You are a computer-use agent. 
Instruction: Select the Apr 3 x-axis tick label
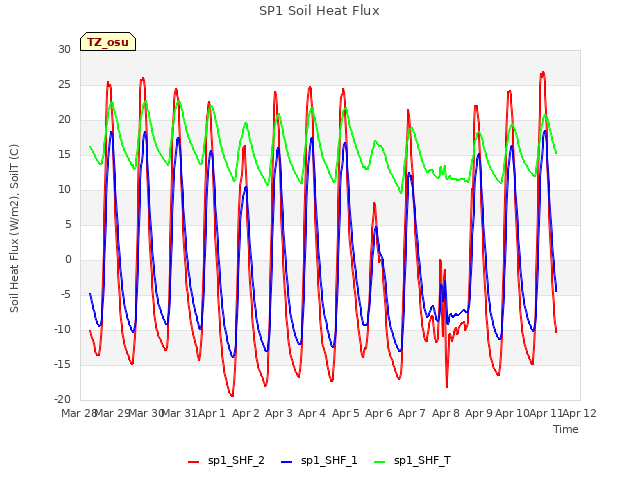(x=279, y=413)
